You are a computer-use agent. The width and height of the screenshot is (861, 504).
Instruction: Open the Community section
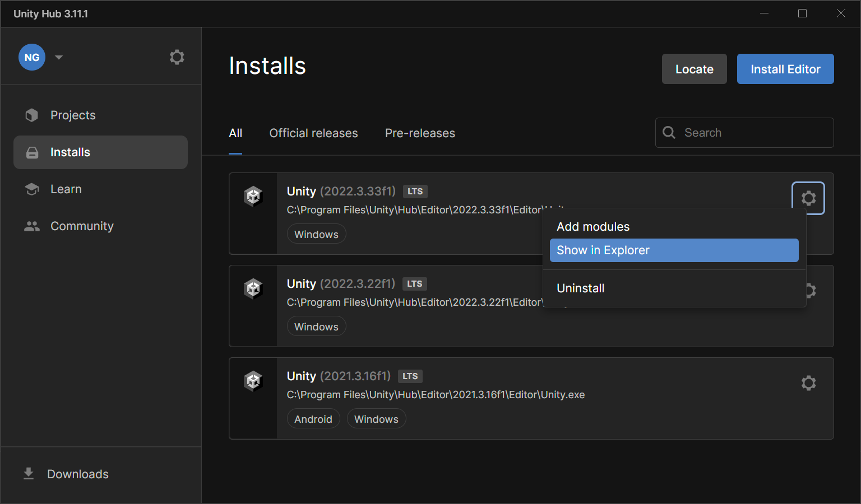[81, 226]
